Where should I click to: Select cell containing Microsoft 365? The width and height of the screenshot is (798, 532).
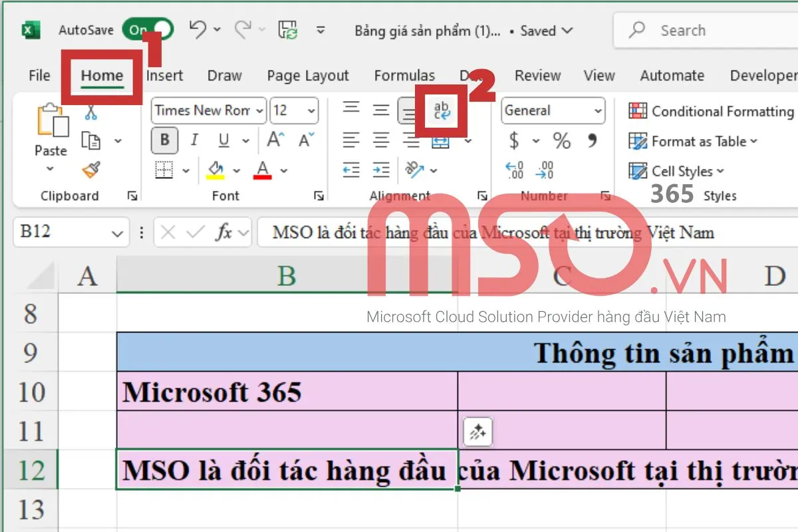coord(287,391)
